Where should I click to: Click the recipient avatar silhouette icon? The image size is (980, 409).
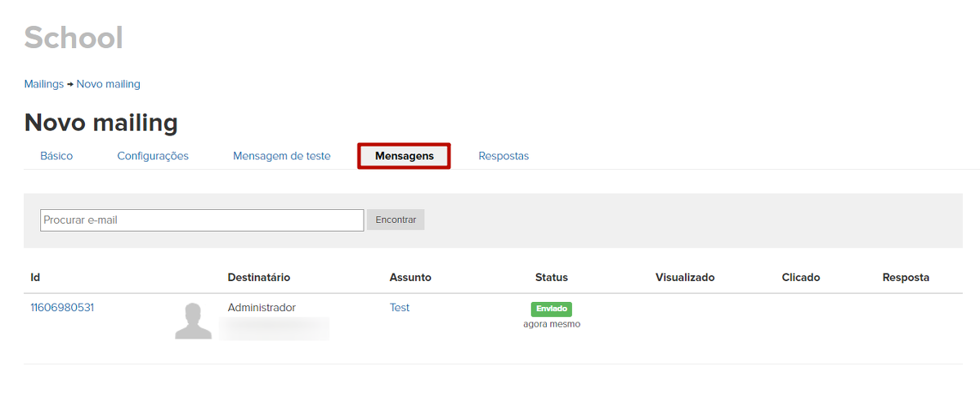pos(194,321)
